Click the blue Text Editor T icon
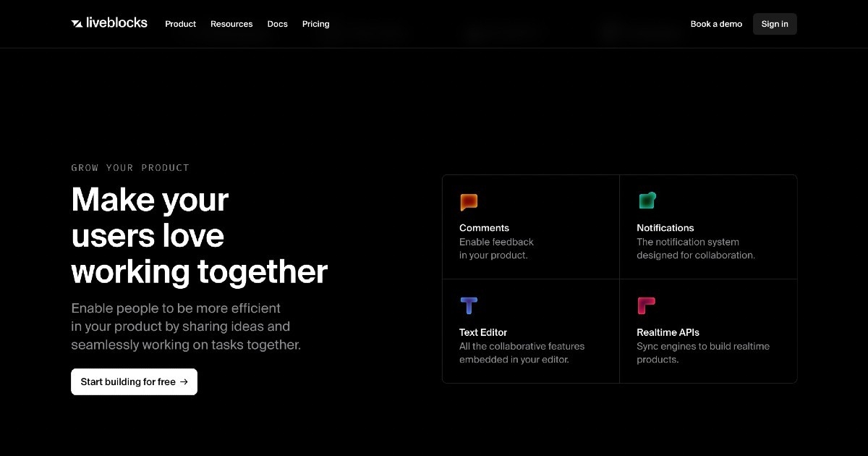 469,305
